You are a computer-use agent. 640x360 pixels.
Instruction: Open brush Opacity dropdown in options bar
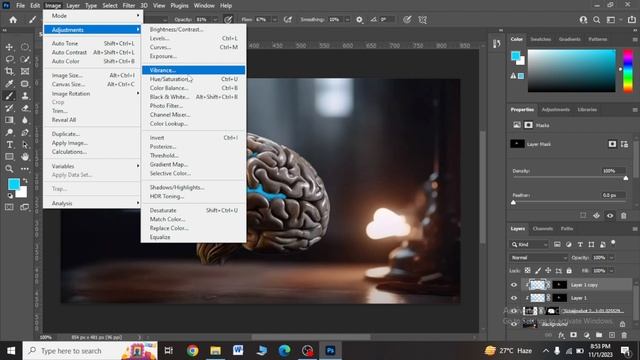click(215, 20)
